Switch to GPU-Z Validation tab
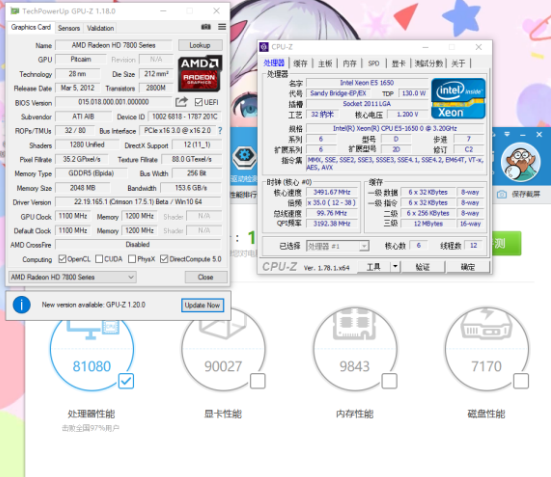The width and height of the screenshot is (551, 477). [x=101, y=28]
